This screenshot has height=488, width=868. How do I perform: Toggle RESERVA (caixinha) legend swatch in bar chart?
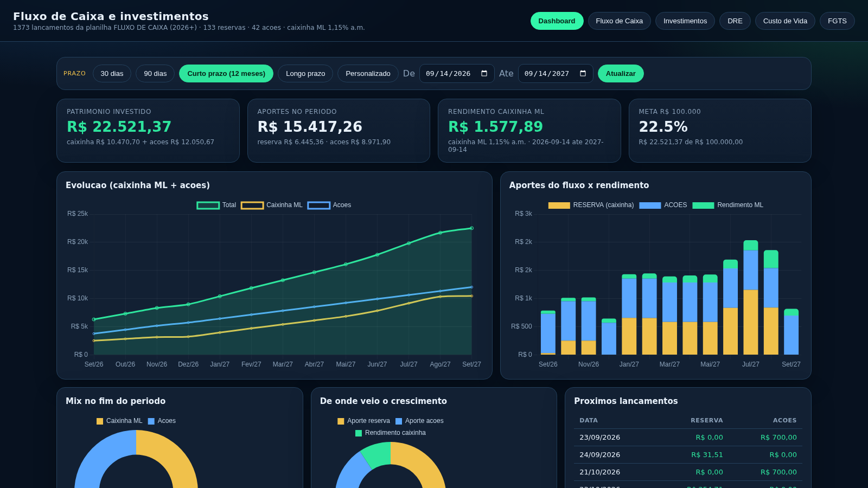[559, 205]
